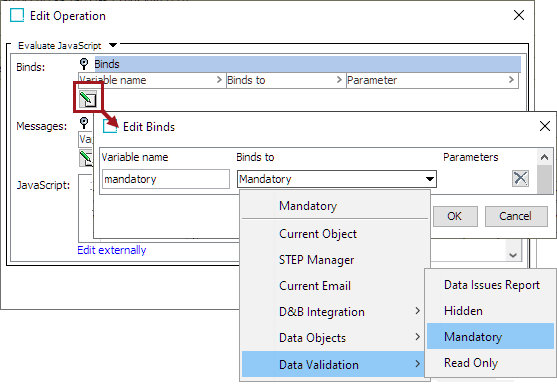Remove the mandatory bind row
Screen dimensions: 557x386
click(x=520, y=178)
